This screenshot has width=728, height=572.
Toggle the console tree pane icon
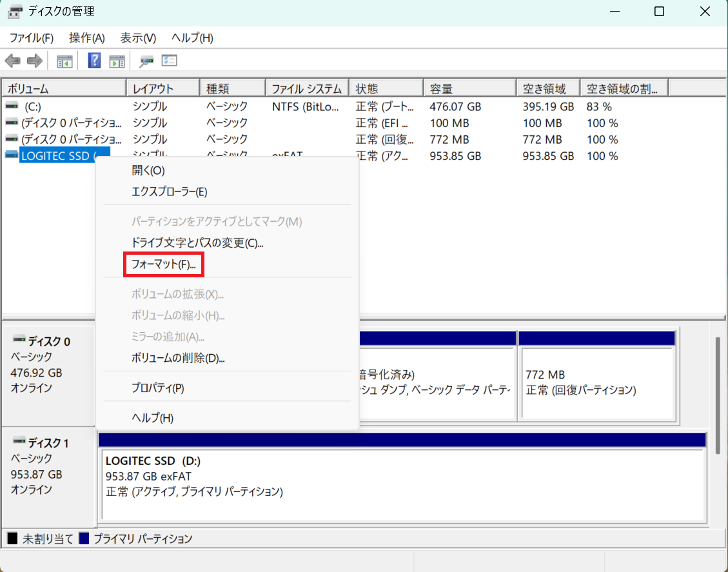coord(64,61)
